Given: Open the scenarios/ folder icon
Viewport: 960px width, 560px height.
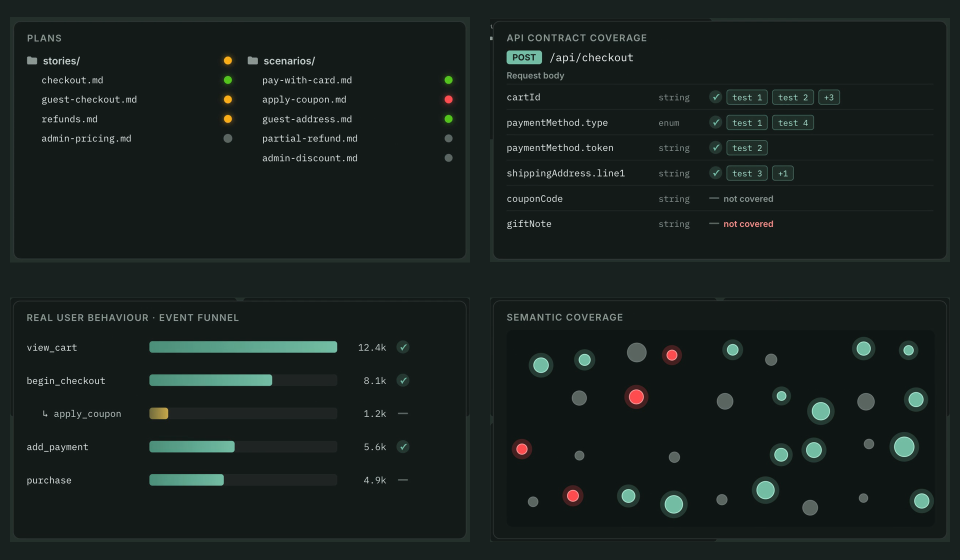Looking at the screenshot, I should pyautogui.click(x=252, y=60).
